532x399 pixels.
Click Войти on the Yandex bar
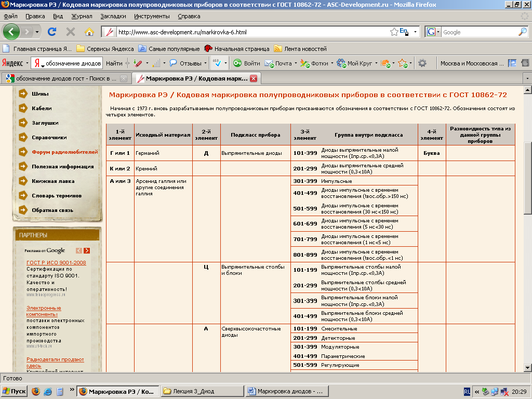coord(247,63)
